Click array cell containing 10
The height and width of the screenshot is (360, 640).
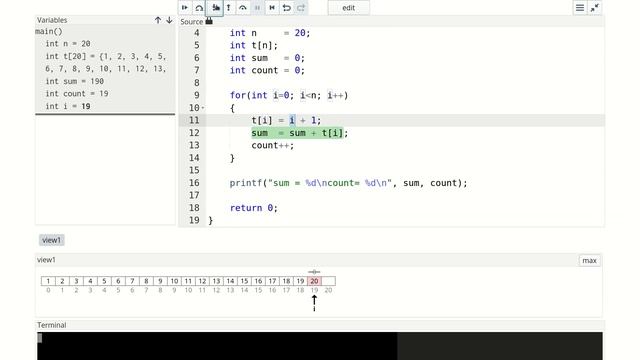(x=174, y=281)
